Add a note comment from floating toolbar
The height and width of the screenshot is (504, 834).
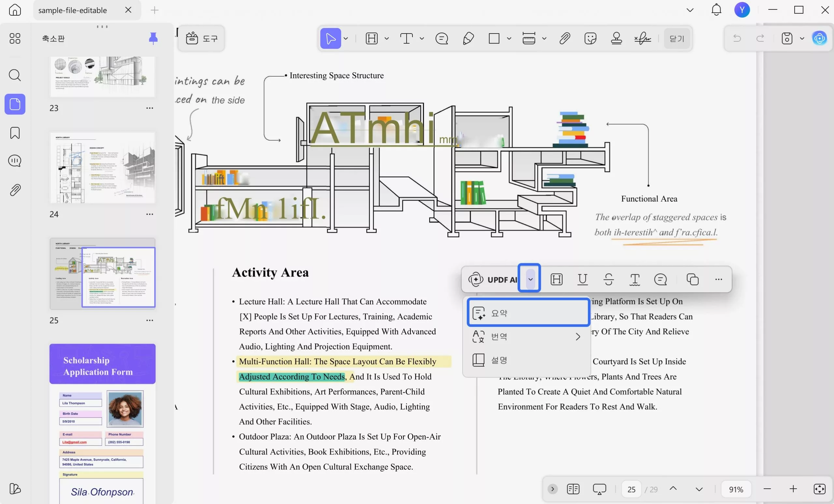coord(660,279)
